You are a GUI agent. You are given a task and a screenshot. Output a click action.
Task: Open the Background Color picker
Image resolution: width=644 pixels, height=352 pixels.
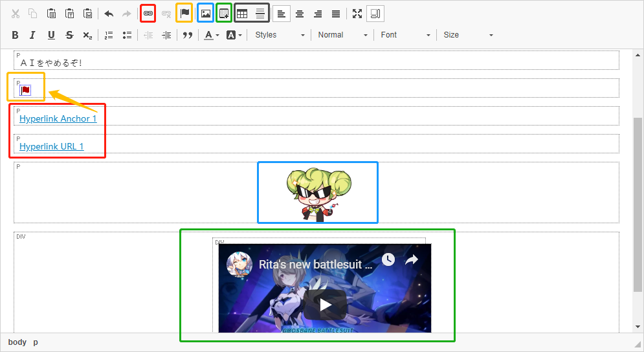[x=234, y=35]
